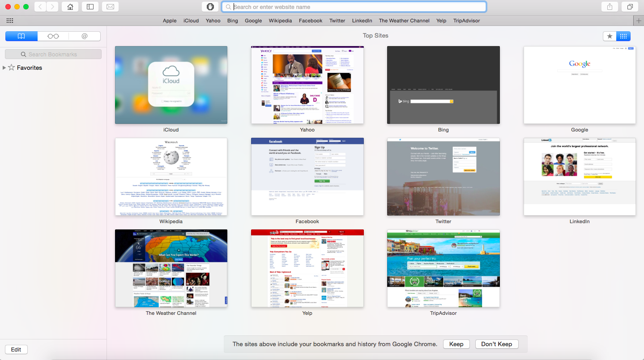644x360 pixels.
Task: Enter full screen with the green window button
Action: (x=26, y=7)
